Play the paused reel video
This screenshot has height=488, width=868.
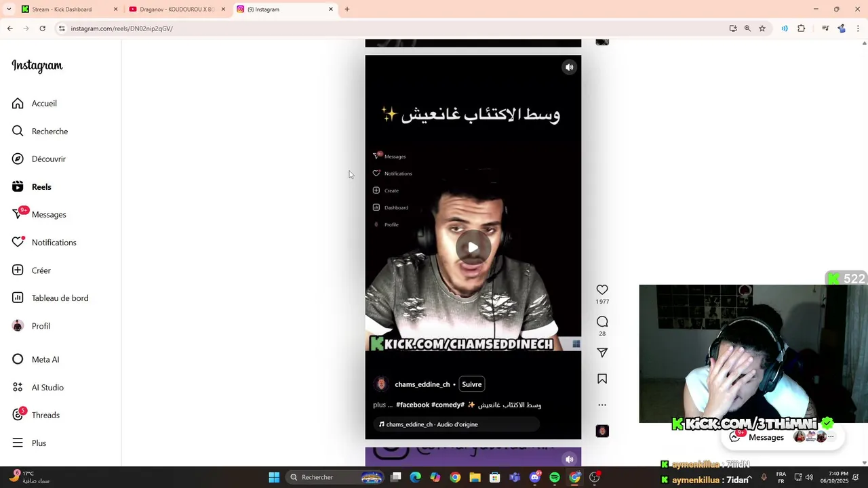click(x=473, y=247)
